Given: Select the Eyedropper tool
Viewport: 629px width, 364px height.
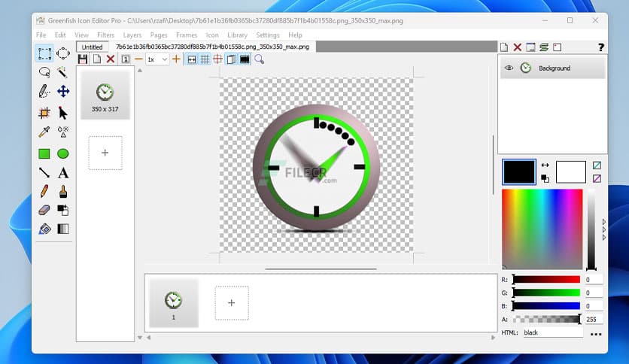Looking at the screenshot, I should tap(44, 132).
